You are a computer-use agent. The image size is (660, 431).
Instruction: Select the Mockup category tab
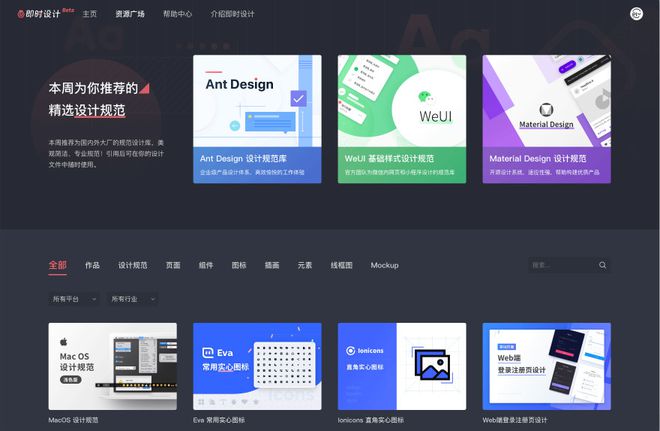pos(384,265)
